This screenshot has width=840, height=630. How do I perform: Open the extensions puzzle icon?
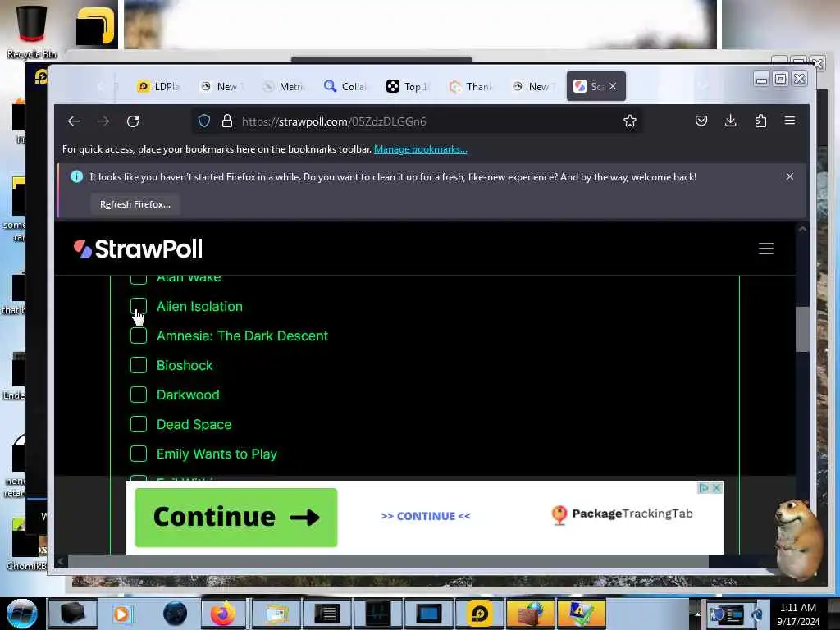coord(760,121)
